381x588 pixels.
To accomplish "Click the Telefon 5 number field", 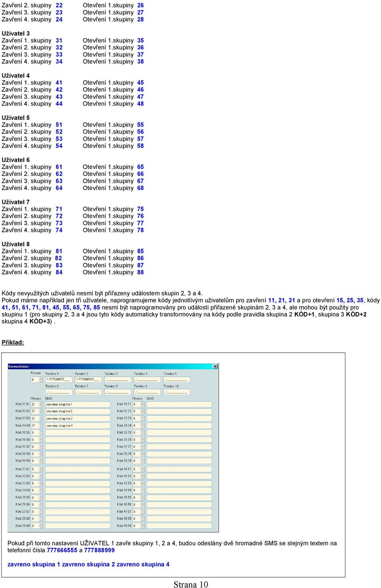I will tap(177, 380).
